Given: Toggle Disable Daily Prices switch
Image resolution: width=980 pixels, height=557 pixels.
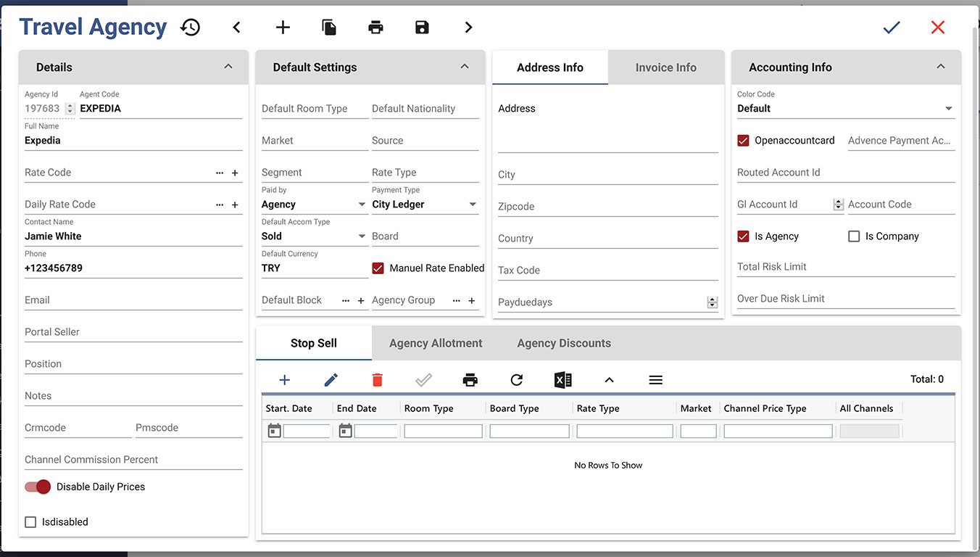Looking at the screenshot, I should [x=38, y=487].
